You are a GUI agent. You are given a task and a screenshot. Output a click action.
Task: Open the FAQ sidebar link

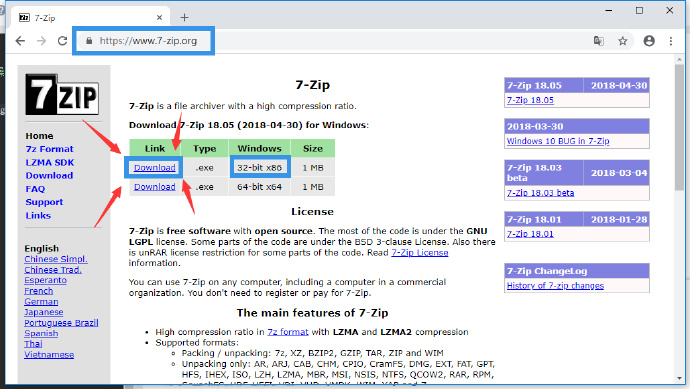coord(35,189)
